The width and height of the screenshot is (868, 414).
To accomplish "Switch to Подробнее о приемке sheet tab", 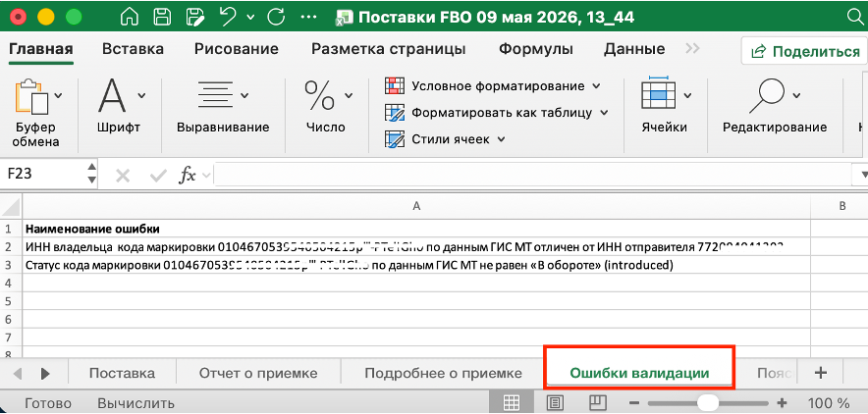I will coord(443,373).
